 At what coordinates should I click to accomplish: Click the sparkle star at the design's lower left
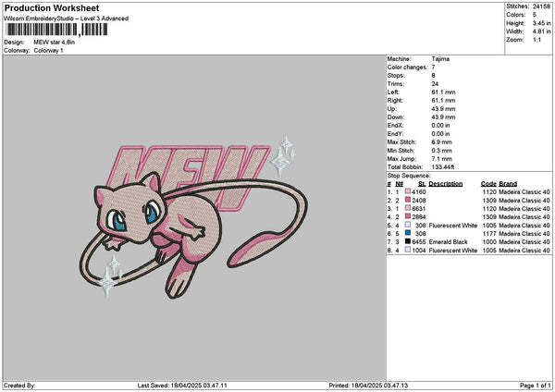point(112,274)
